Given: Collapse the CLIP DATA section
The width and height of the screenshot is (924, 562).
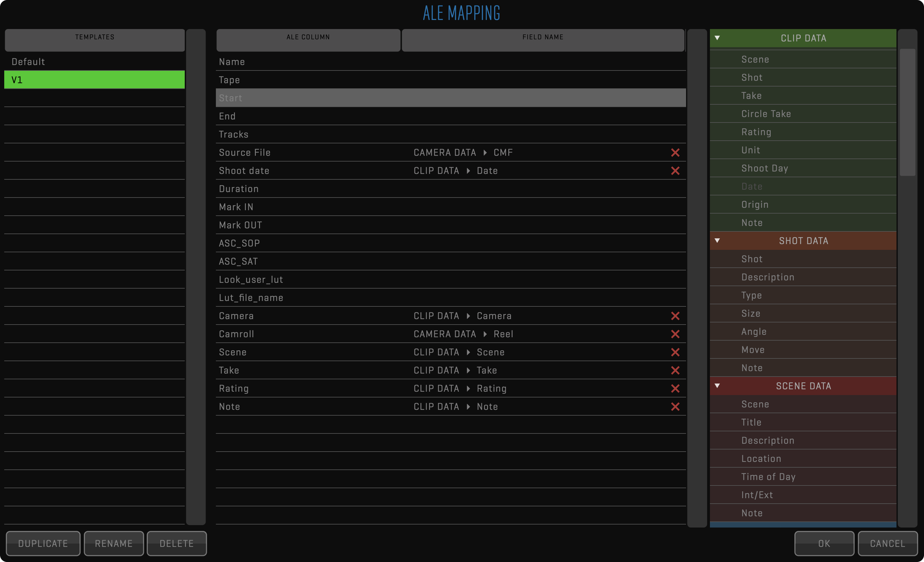Looking at the screenshot, I should point(717,38).
